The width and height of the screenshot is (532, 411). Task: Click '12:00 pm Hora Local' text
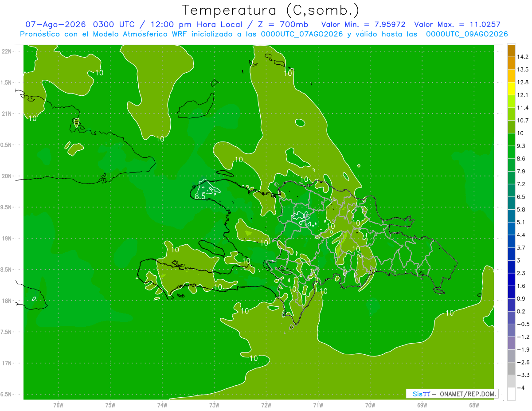point(197,24)
